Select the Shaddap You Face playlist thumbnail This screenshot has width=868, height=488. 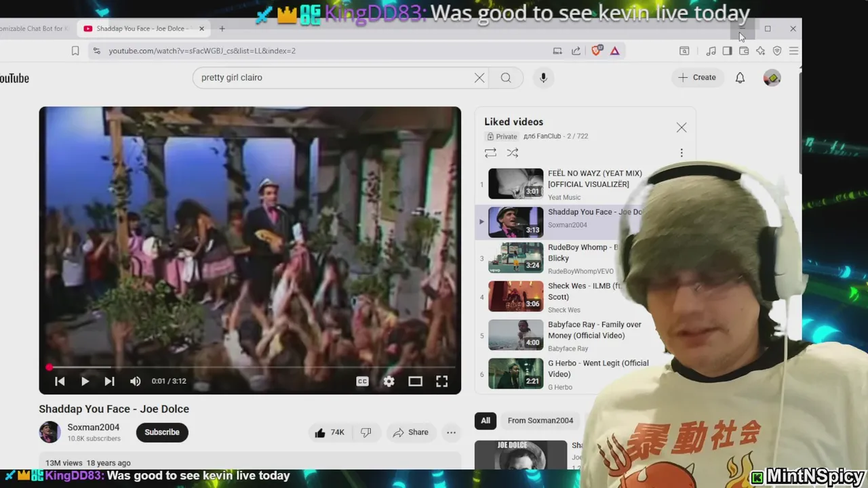[x=515, y=222]
